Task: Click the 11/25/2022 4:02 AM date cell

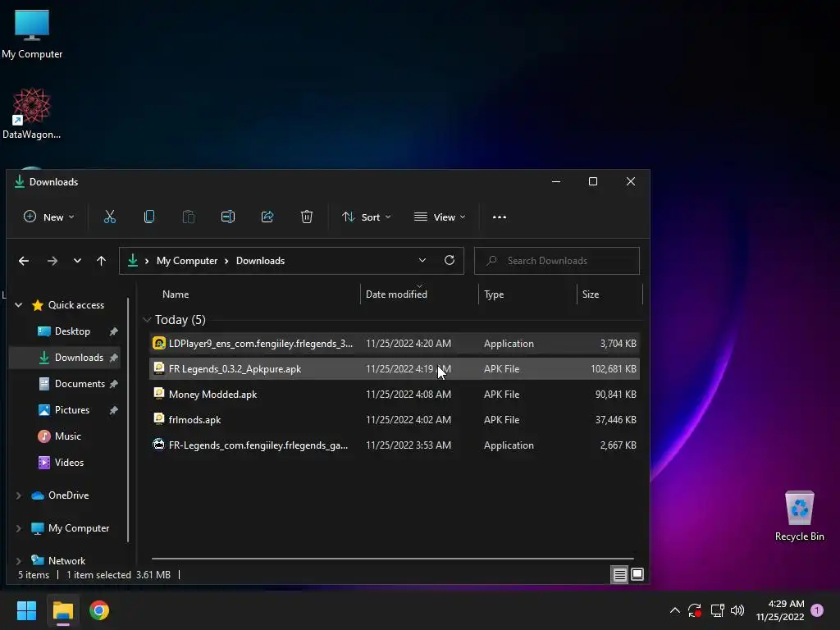Action: pos(409,419)
